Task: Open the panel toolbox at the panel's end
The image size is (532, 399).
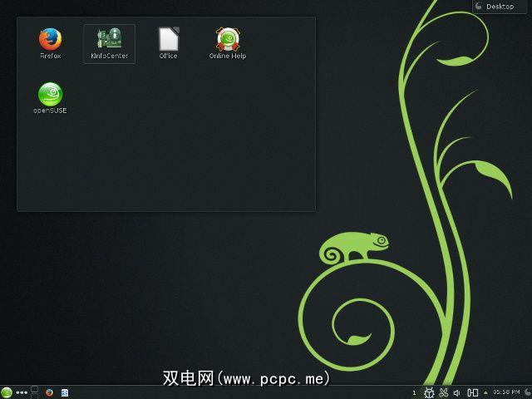Action: click(528, 392)
